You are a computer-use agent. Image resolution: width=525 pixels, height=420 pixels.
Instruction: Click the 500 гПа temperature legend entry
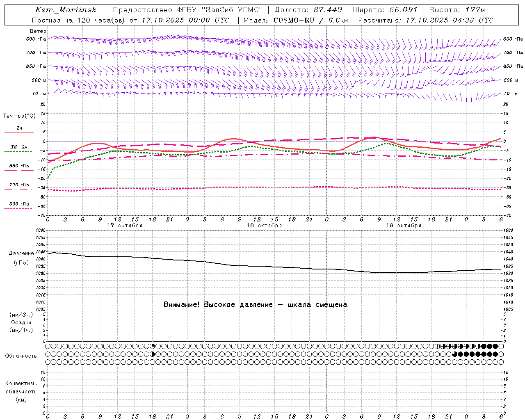tap(19, 204)
